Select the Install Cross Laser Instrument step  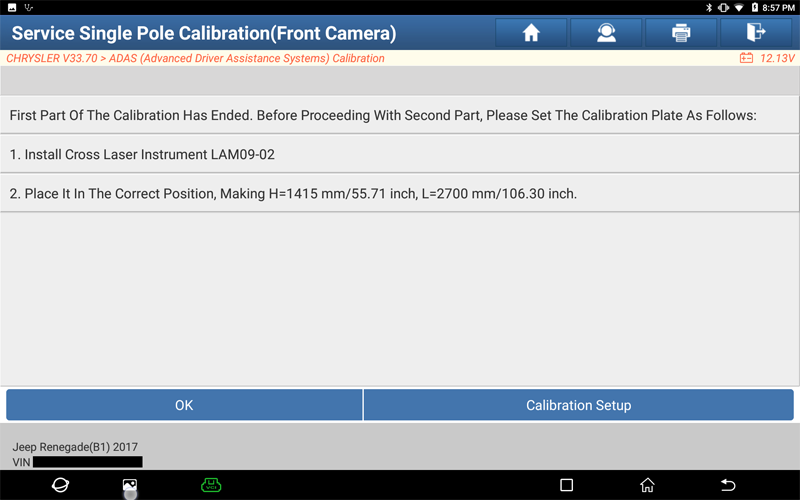(400, 154)
